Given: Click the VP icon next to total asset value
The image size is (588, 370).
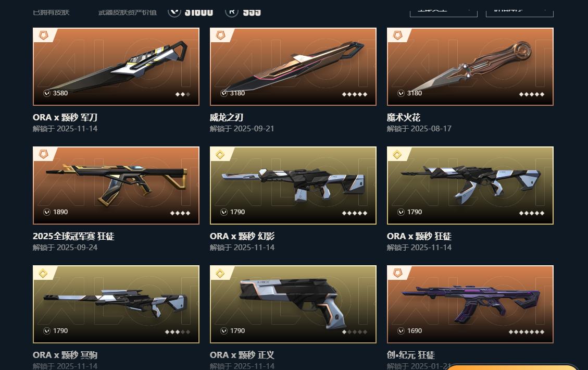Looking at the screenshot, I should click(x=174, y=11).
